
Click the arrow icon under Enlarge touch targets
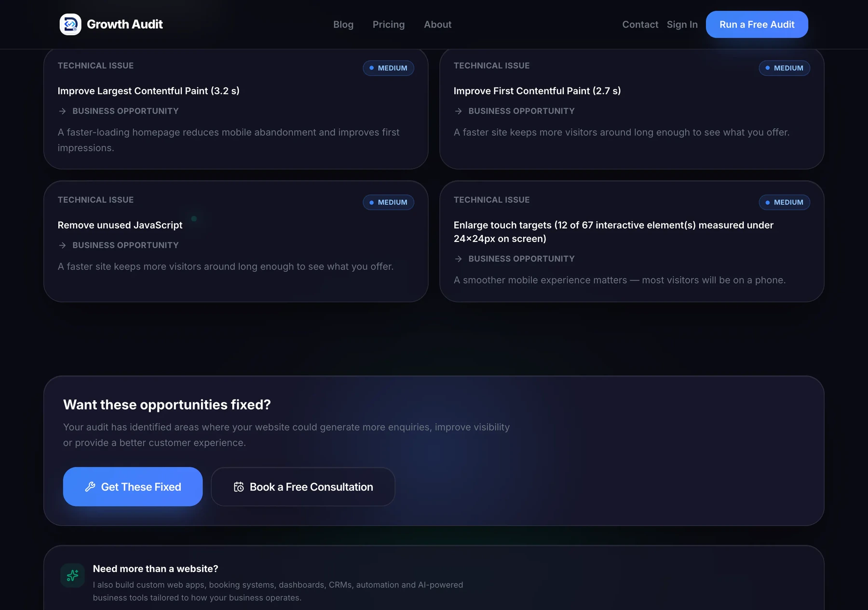pyautogui.click(x=458, y=259)
